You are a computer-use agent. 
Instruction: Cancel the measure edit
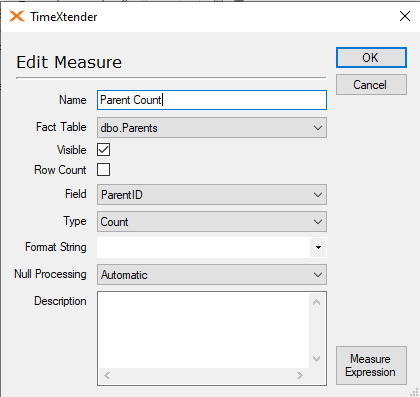pos(371,85)
